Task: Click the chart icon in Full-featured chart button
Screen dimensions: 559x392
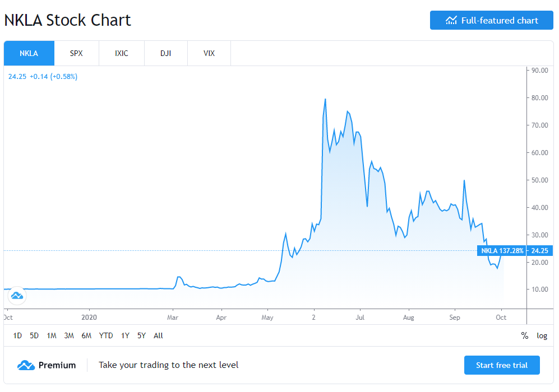Action: point(451,20)
